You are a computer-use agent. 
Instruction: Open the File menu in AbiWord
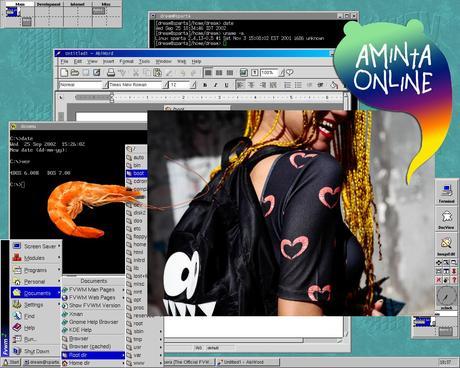[64, 61]
